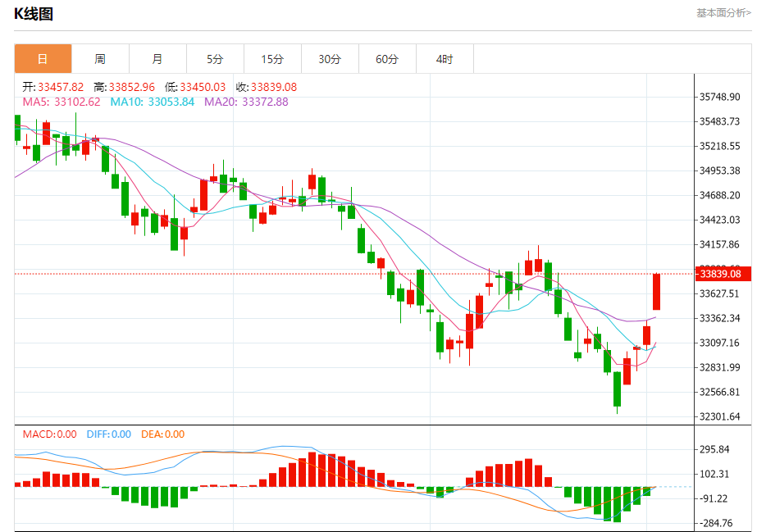The height and width of the screenshot is (532, 757).
Task: Open the 60分 interval tab
Action: pos(388,59)
